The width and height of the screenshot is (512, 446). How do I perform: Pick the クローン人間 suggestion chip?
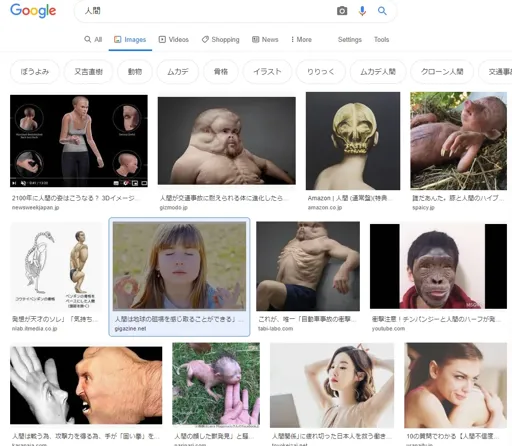tap(442, 72)
